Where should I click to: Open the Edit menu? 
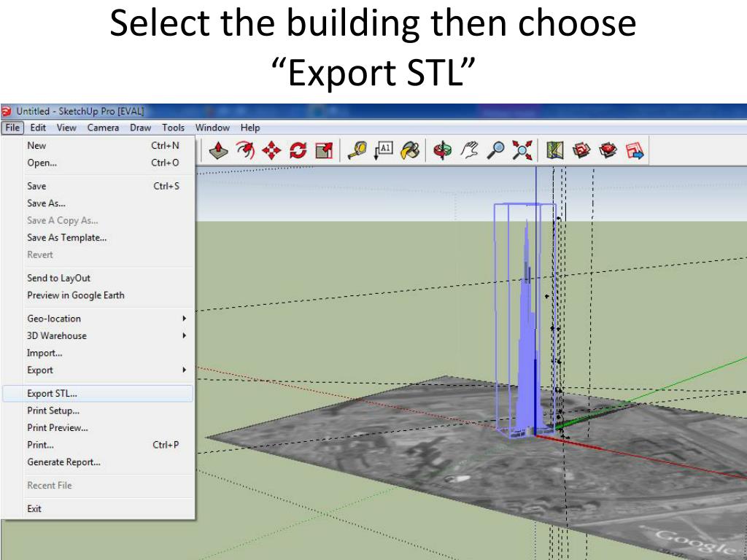click(x=38, y=128)
